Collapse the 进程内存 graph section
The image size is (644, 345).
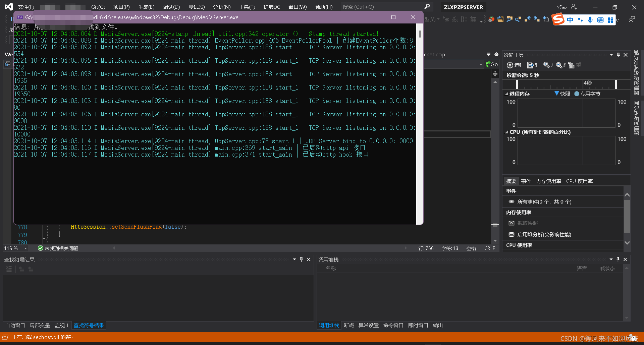click(x=506, y=94)
